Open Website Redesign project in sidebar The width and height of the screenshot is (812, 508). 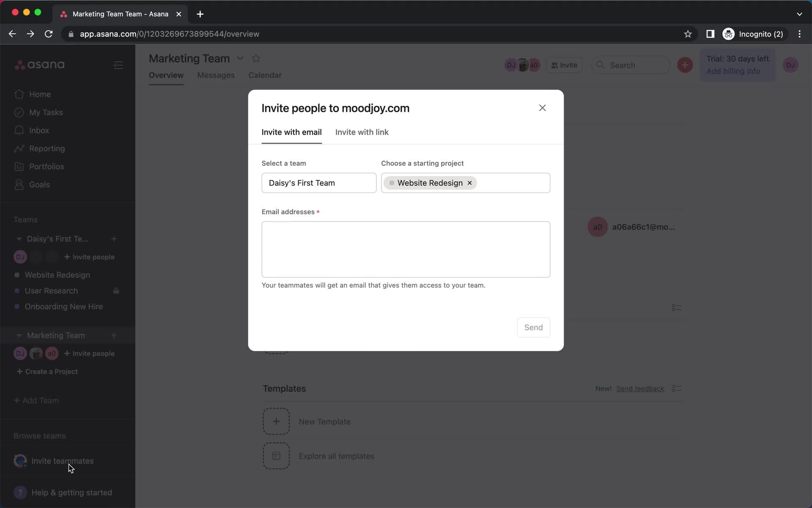coord(57,275)
